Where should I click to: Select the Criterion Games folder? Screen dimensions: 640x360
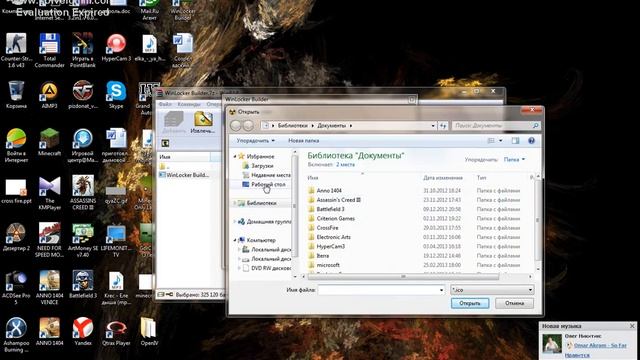tap(336, 218)
